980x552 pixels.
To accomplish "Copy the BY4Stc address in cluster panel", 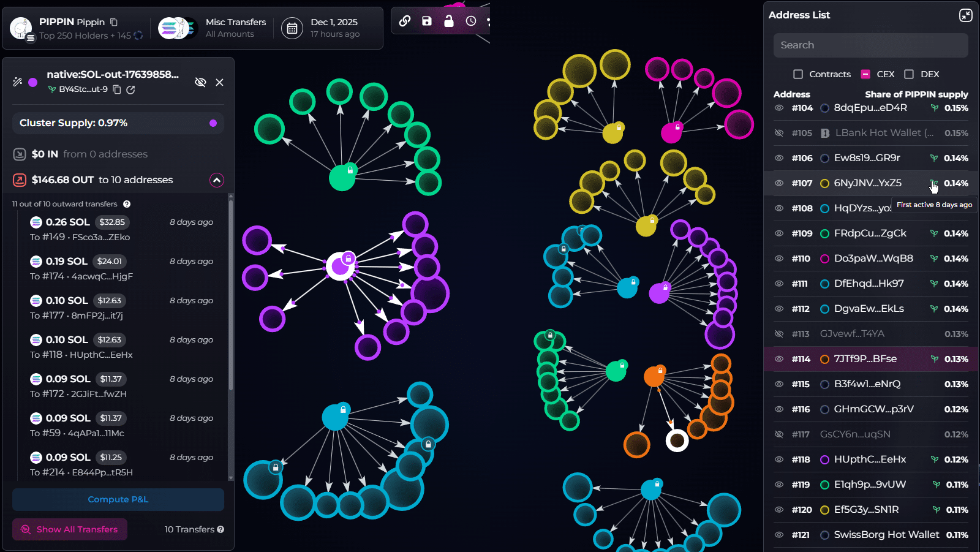I will point(117,89).
